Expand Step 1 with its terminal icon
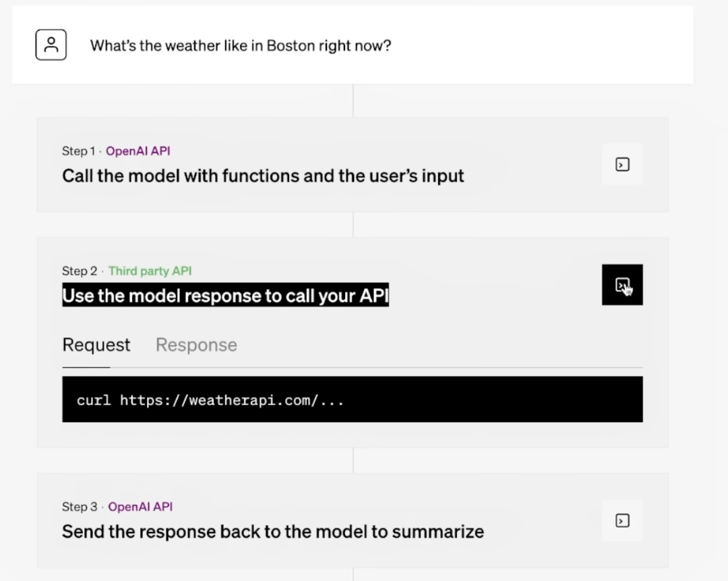The width and height of the screenshot is (728, 581). pyautogui.click(x=622, y=164)
